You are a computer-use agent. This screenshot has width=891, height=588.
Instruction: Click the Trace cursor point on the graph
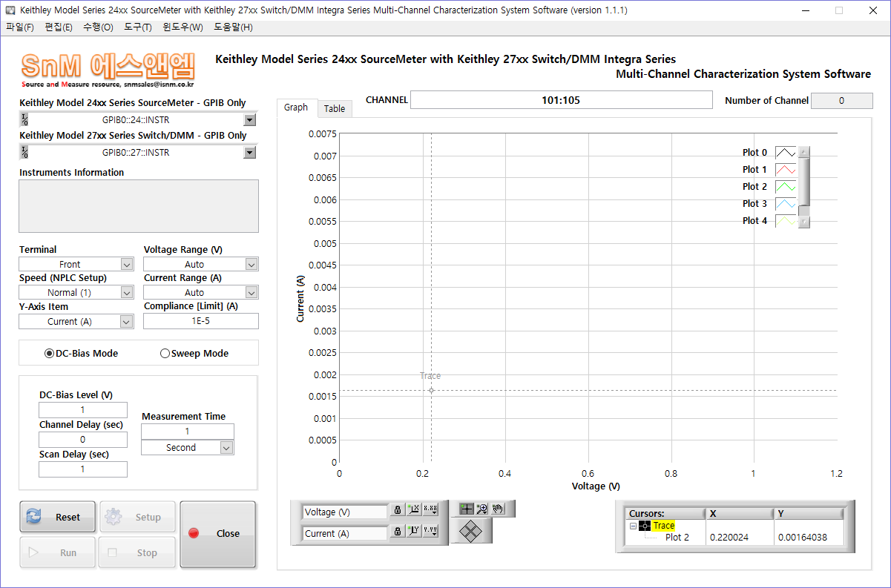pos(431,390)
